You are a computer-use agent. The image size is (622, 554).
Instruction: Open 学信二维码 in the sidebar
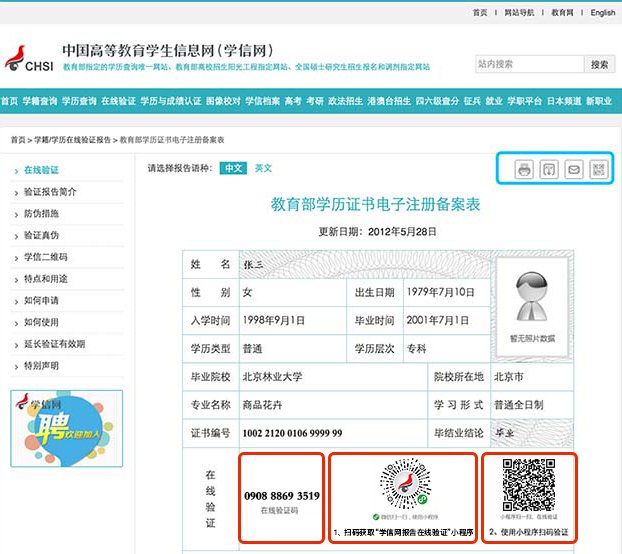[46, 257]
